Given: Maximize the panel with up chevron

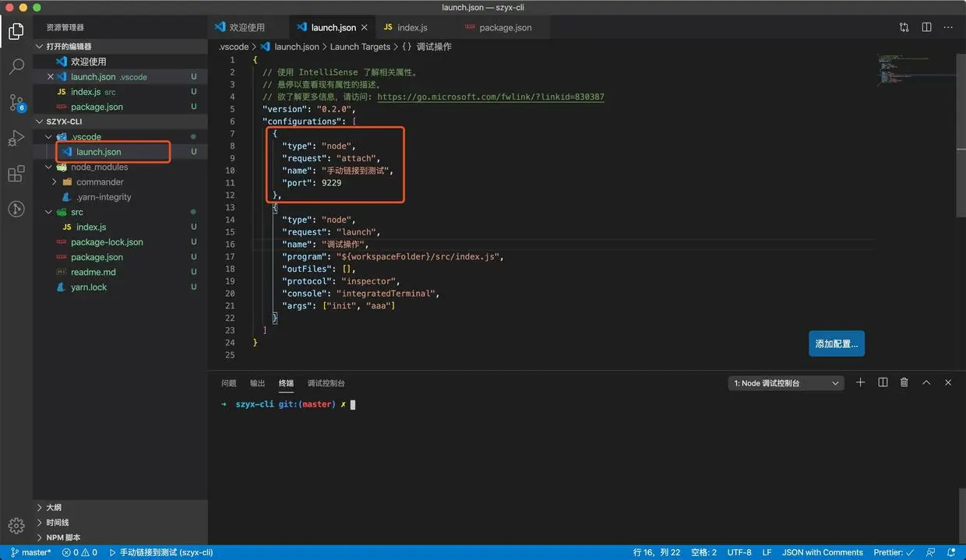Looking at the screenshot, I should point(926,382).
